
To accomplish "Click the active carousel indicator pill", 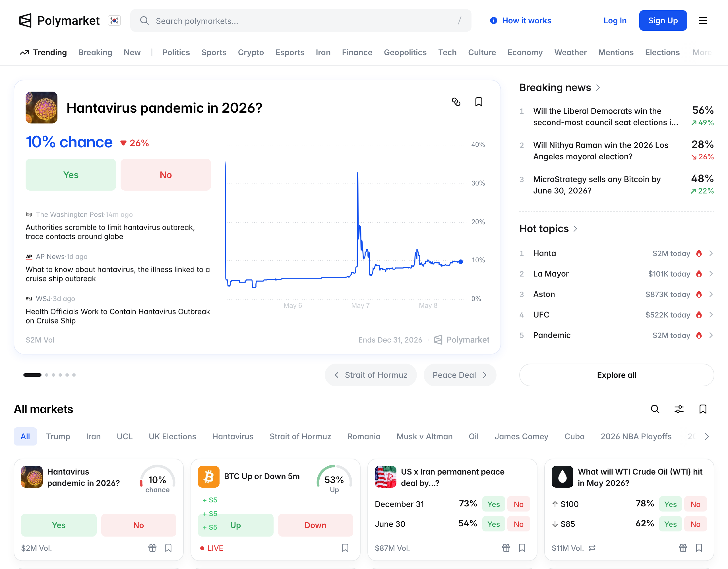I will click(32, 375).
